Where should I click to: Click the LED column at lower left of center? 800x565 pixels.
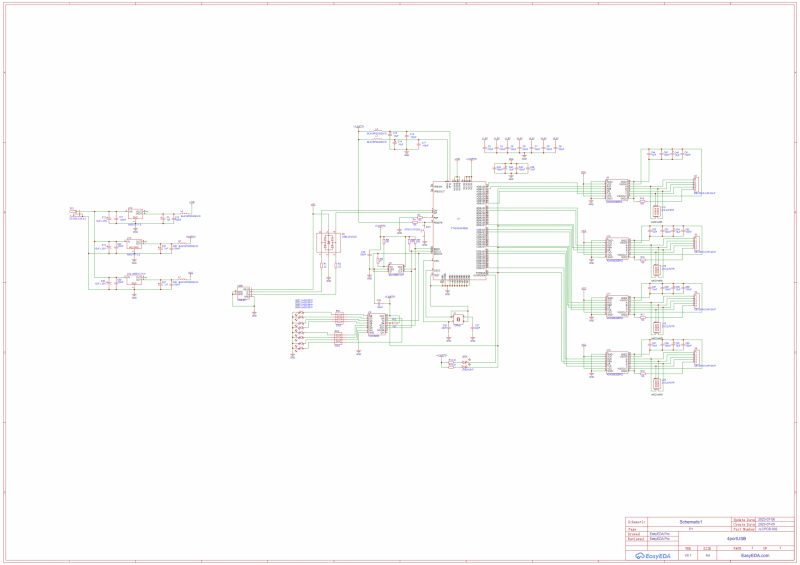300,330
